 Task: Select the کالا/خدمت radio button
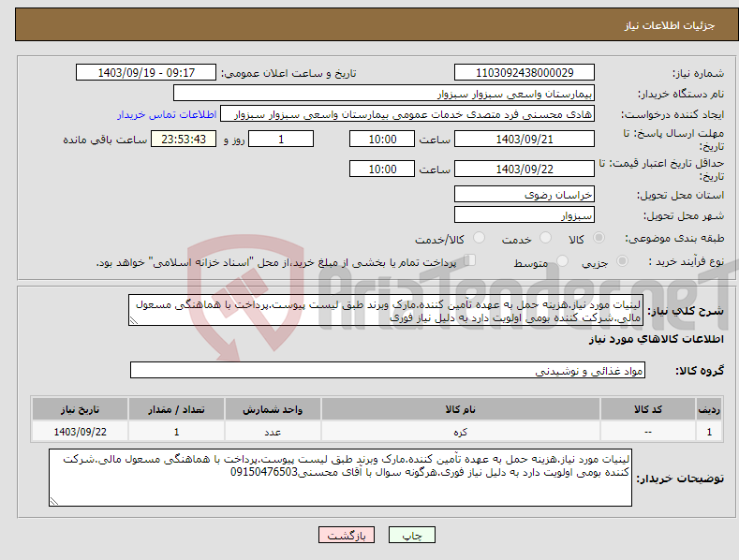(x=479, y=238)
